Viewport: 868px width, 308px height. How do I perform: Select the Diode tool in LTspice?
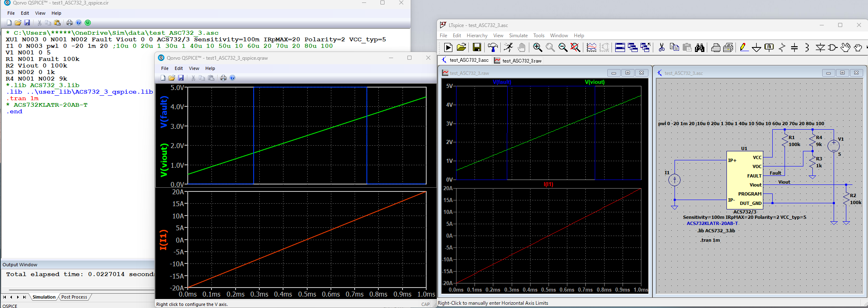[820, 47]
